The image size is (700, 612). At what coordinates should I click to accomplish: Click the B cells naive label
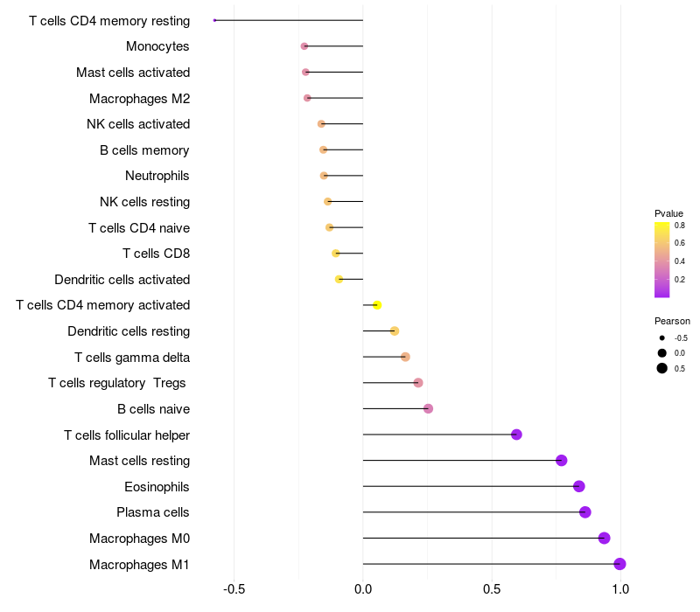point(153,409)
